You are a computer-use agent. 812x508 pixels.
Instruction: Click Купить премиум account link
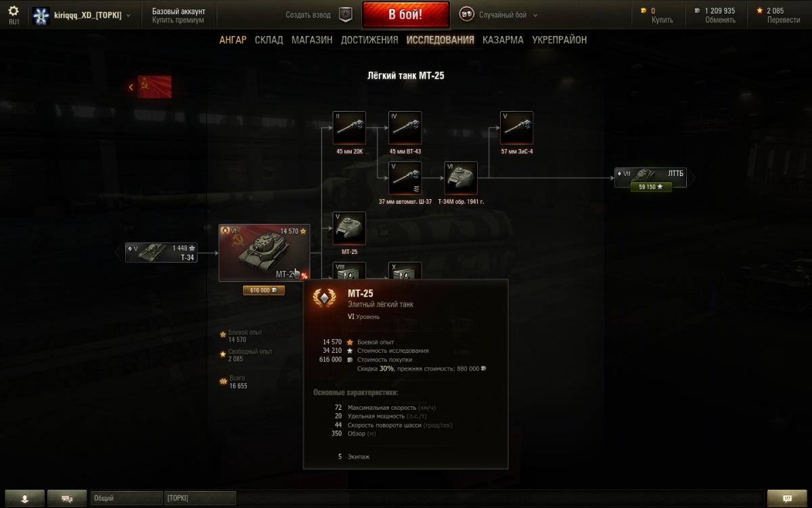(178, 20)
